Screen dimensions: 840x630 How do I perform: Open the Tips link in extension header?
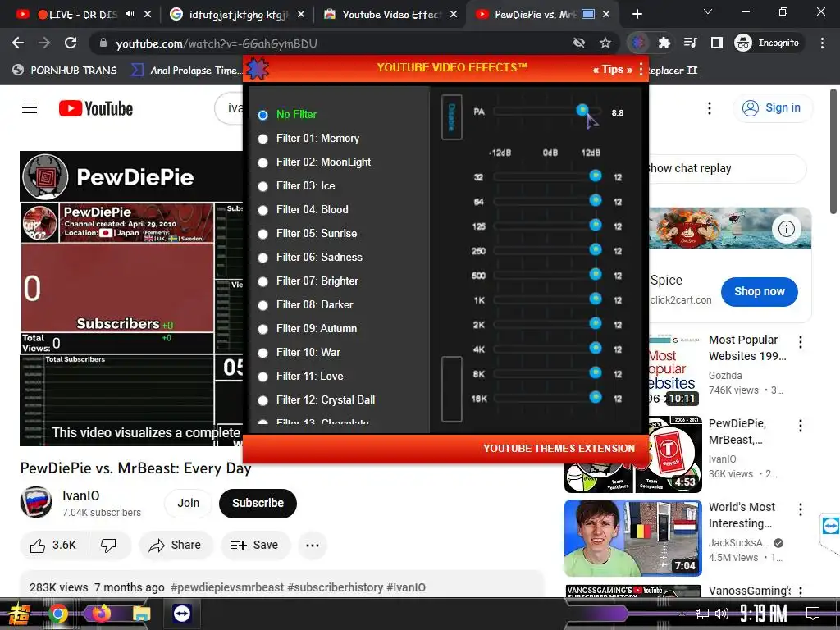click(x=612, y=69)
